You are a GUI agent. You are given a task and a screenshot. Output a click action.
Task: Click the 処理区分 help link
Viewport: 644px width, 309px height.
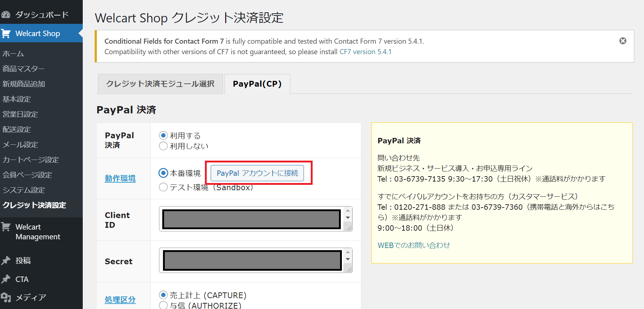click(x=120, y=300)
